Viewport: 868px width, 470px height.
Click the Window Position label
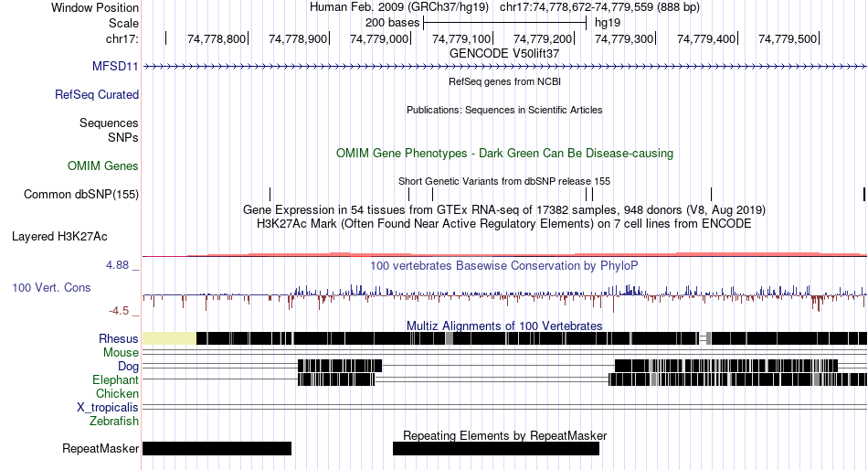[95, 7]
